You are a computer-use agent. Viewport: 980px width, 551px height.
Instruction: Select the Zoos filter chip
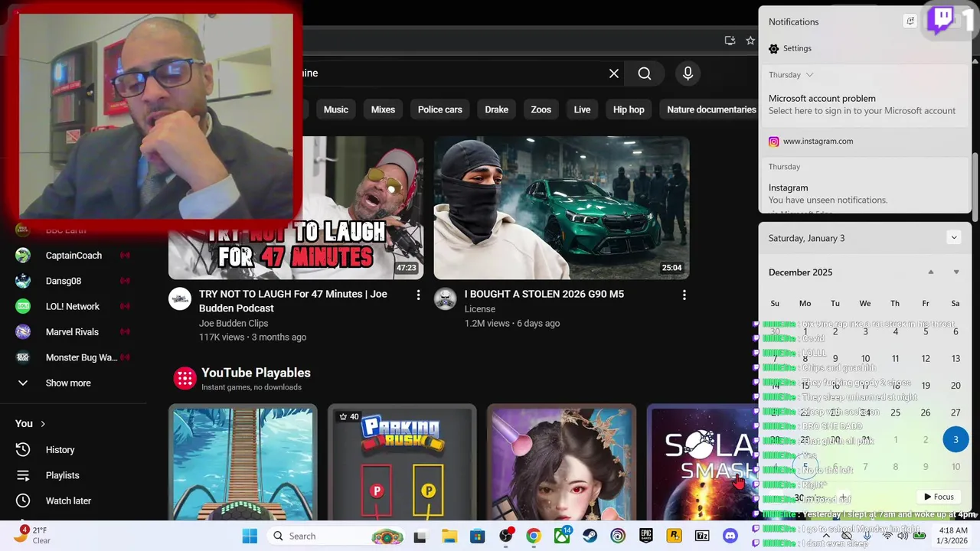tap(541, 109)
